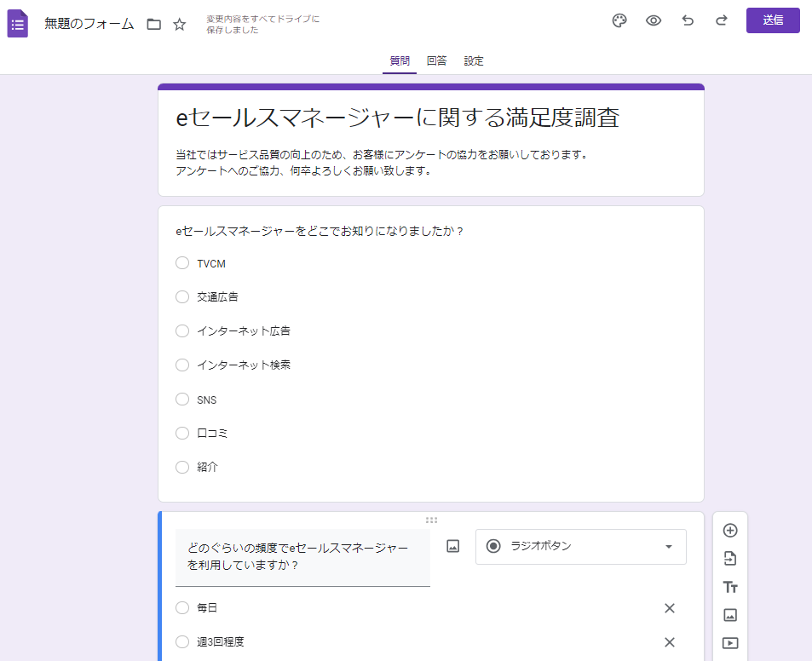The width and height of the screenshot is (812, 661).
Task: Switch to the 質問 tab
Action: (400, 61)
